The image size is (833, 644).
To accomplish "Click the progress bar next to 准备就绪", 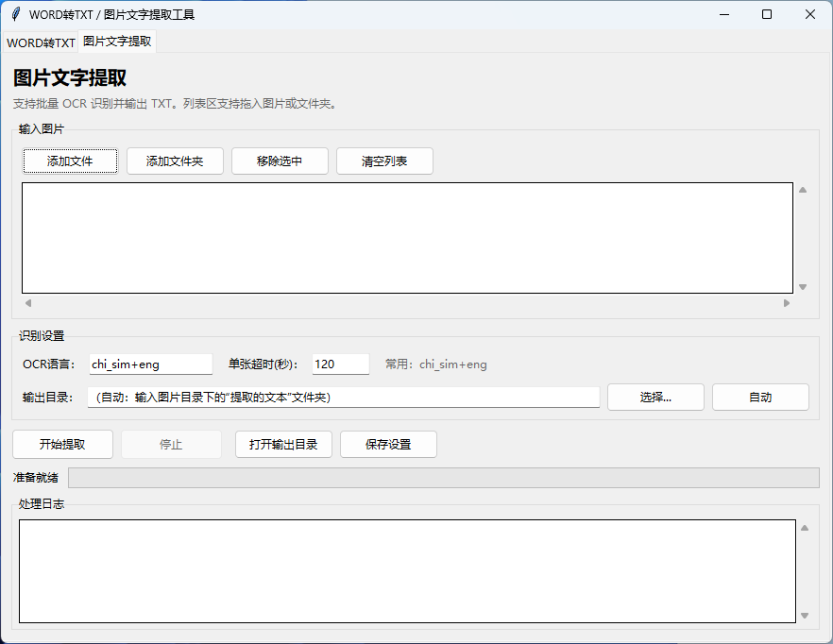I will coord(444,478).
